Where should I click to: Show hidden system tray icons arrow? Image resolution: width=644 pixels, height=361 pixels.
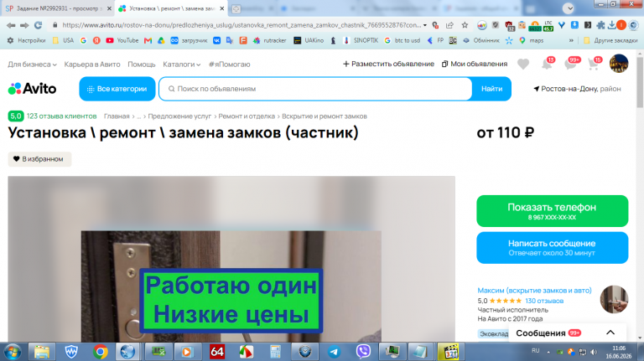pyautogui.click(x=548, y=352)
